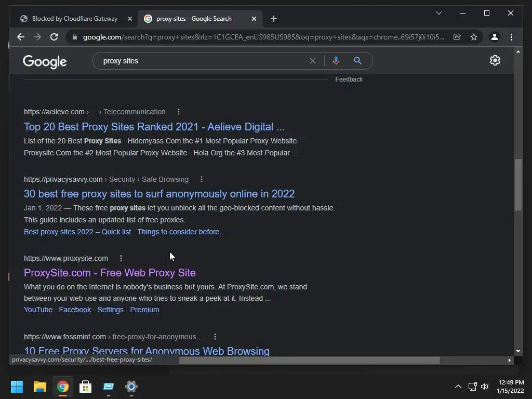Click the horizontal scrollbar thumb

[310, 361]
